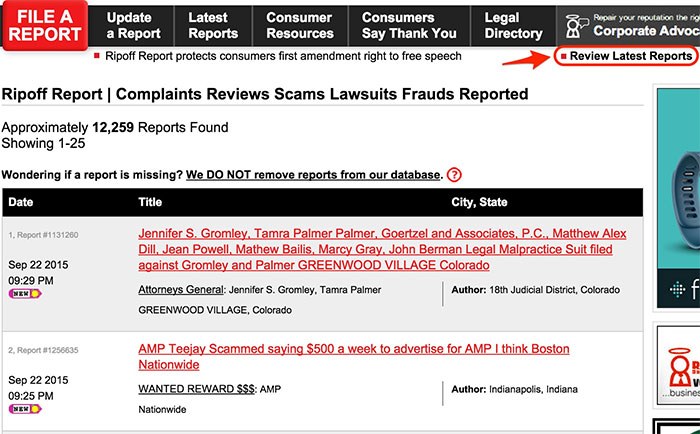
Task: Click the red angel figure sidebar ad
Action: (679, 365)
